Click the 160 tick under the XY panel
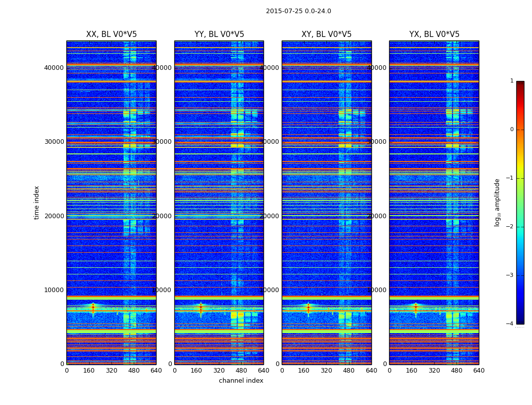532x405 pixels. click(304, 371)
